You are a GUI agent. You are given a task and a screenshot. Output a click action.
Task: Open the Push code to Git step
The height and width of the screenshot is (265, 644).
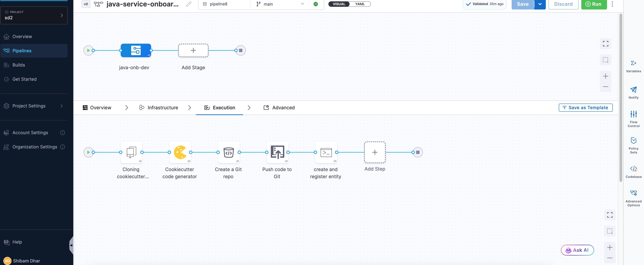click(x=277, y=152)
